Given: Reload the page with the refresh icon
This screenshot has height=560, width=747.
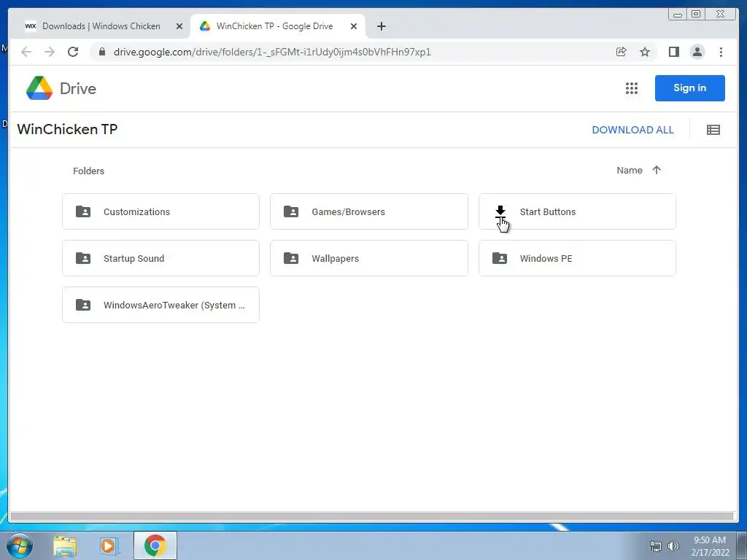Looking at the screenshot, I should tap(73, 52).
